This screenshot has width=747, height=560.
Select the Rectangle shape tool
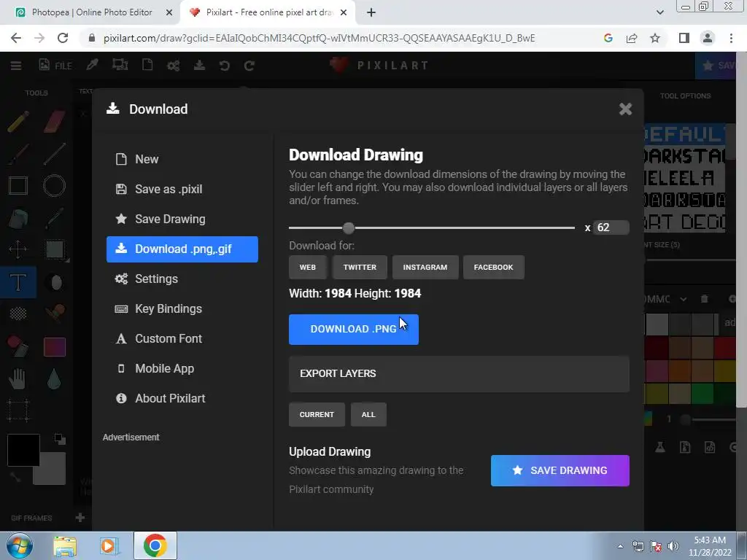(x=18, y=186)
